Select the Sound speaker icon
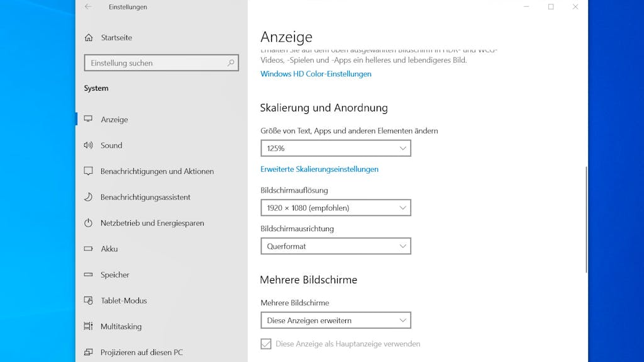 [88, 145]
